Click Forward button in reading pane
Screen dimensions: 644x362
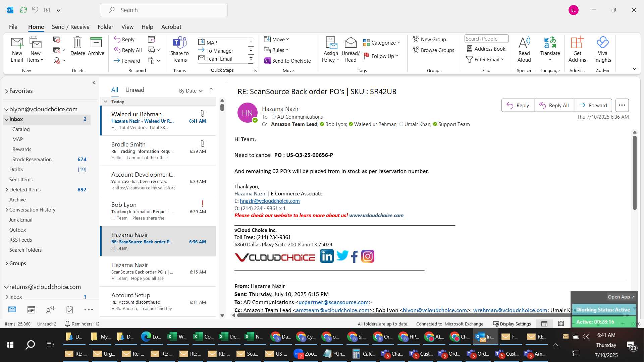click(593, 105)
